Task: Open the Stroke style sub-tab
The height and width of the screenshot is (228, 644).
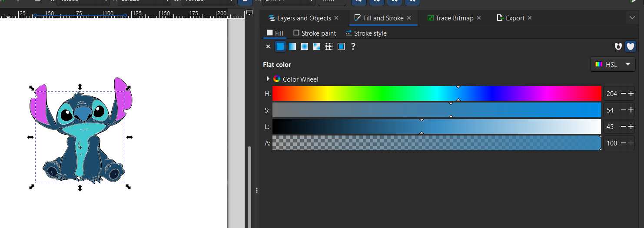Action: 366,33
